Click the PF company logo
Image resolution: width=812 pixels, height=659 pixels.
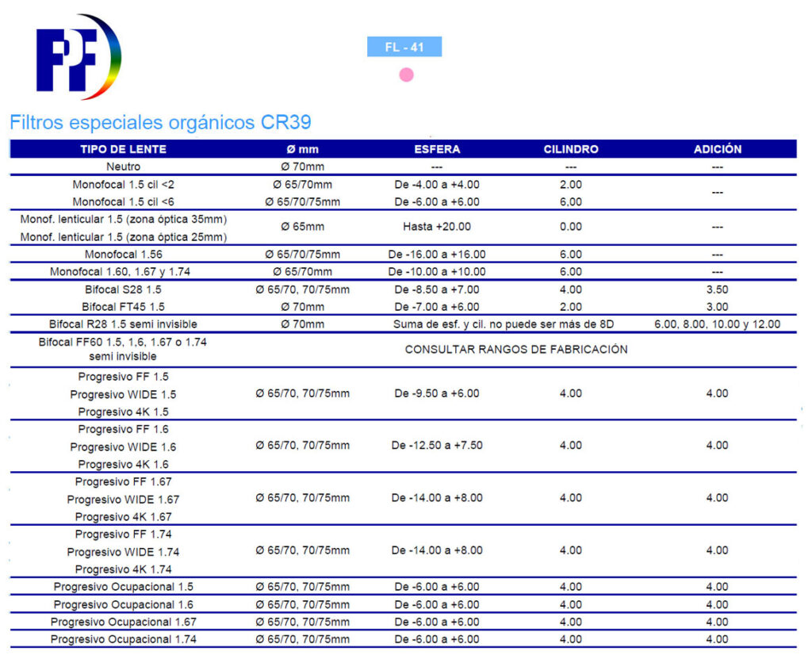tap(78, 57)
